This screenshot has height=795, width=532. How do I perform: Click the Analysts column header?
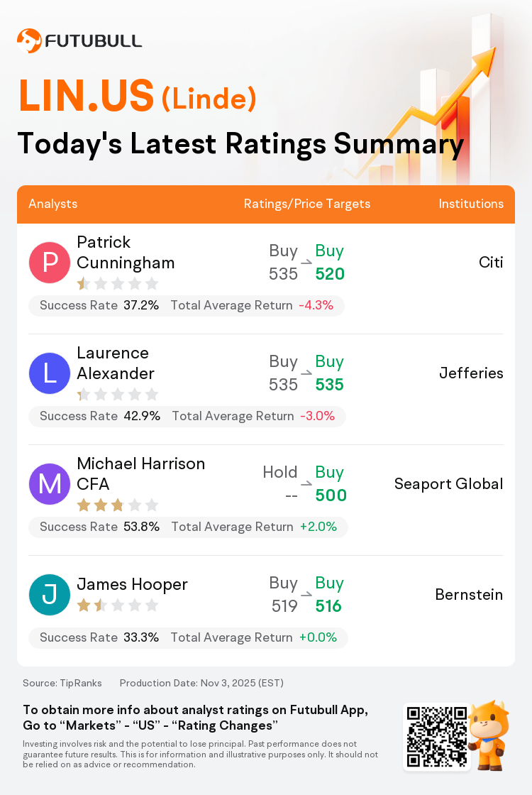53,204
